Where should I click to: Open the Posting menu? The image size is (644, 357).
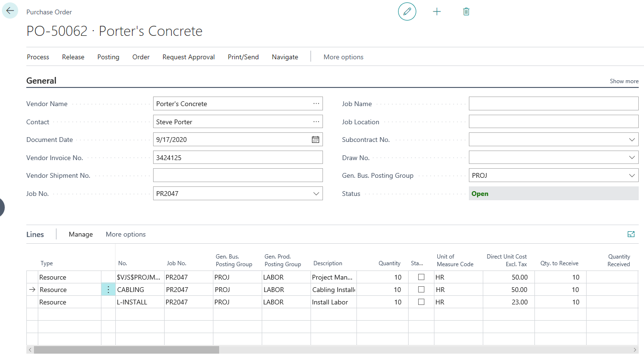click(108, 57)
